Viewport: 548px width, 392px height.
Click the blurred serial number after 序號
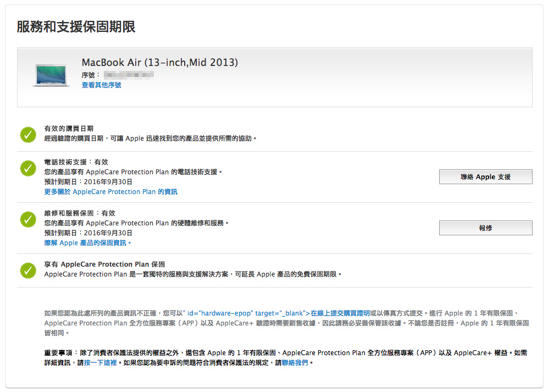pos(129,74)
